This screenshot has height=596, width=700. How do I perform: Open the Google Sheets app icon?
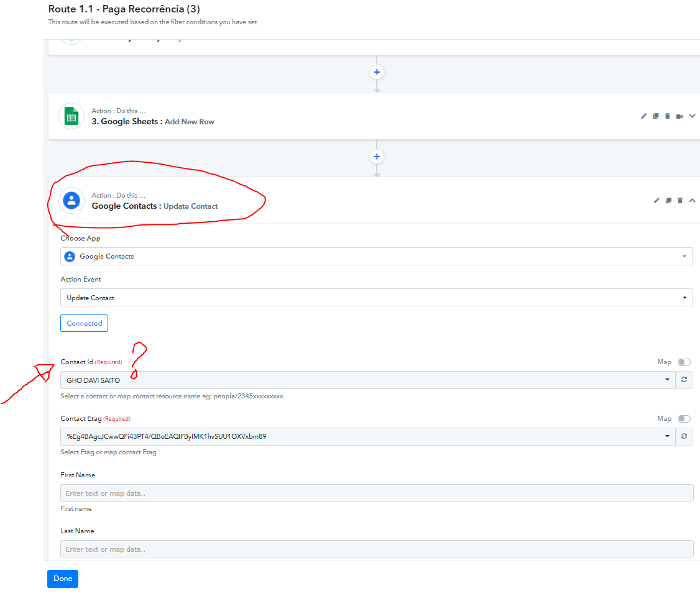click(x=71, y=116)
